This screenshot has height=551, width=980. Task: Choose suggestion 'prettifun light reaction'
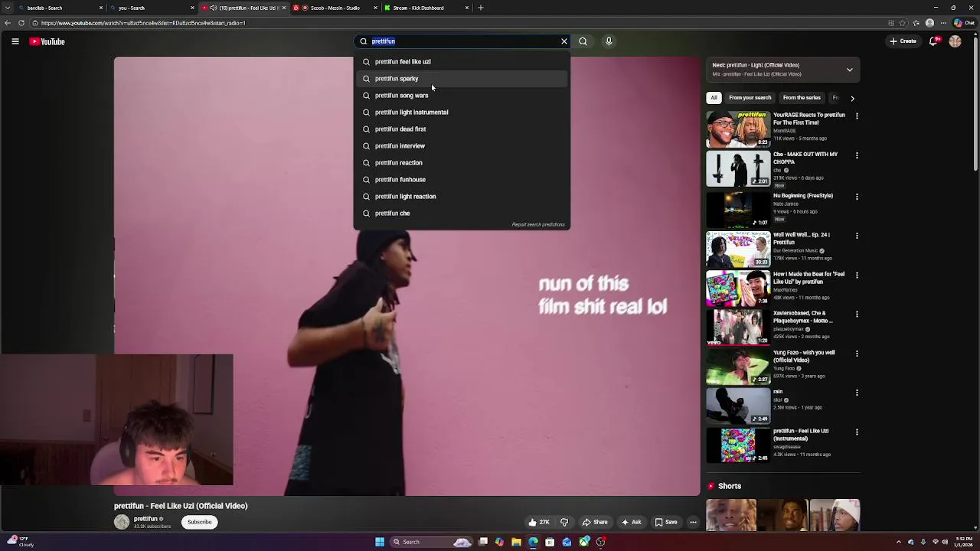(461, 196)
